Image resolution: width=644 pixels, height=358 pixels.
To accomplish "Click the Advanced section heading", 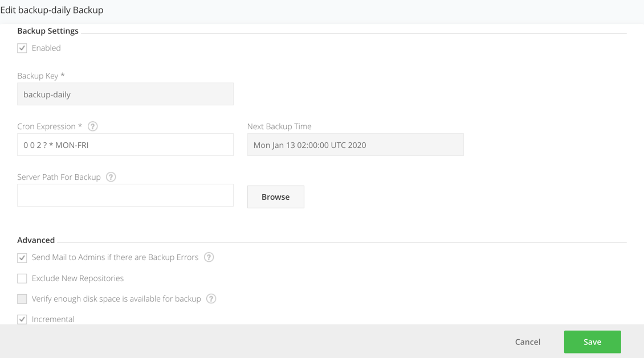I will pyautogui.click(x=36, y=240).
